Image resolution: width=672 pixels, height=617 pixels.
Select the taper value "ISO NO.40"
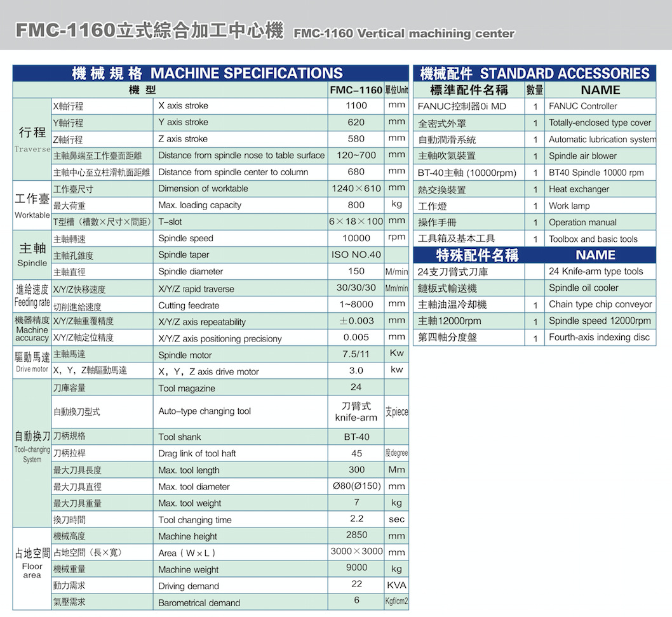click(x=356, y=255)
